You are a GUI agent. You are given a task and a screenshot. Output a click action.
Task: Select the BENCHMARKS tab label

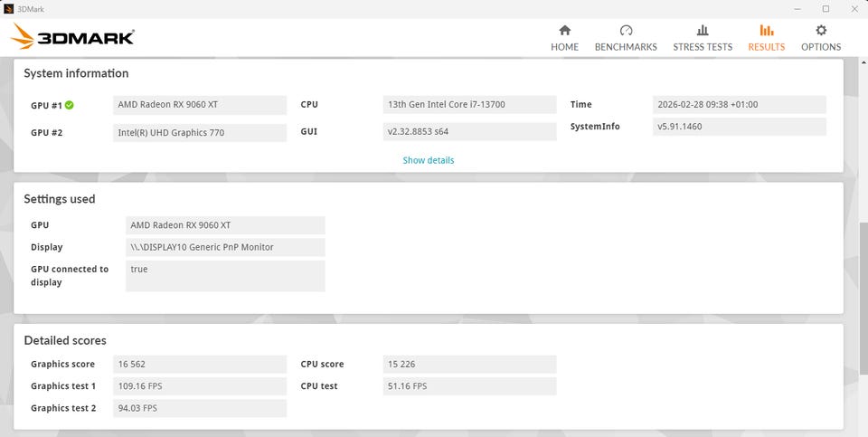point(626,47)
